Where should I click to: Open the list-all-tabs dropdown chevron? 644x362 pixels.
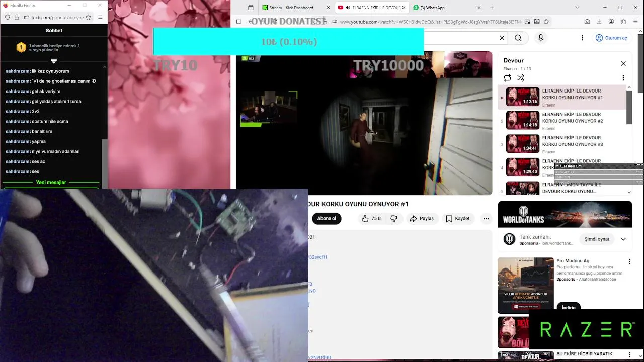577,8
